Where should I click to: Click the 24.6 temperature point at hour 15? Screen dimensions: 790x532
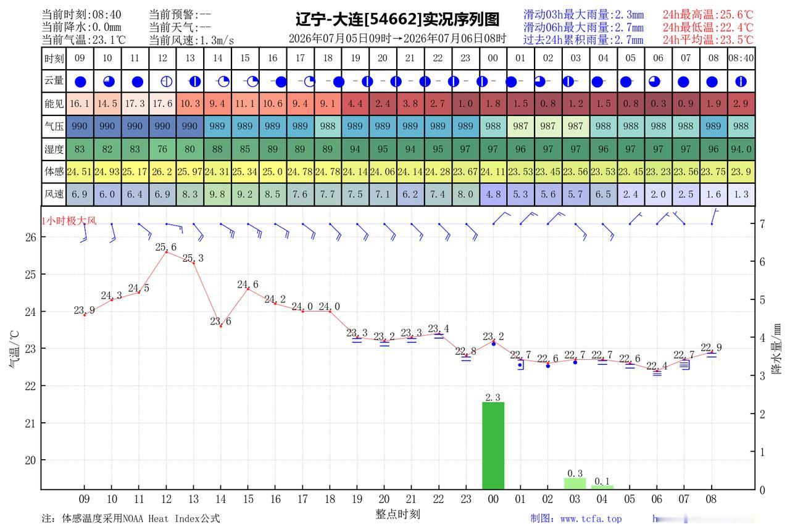tap(248, 285)
